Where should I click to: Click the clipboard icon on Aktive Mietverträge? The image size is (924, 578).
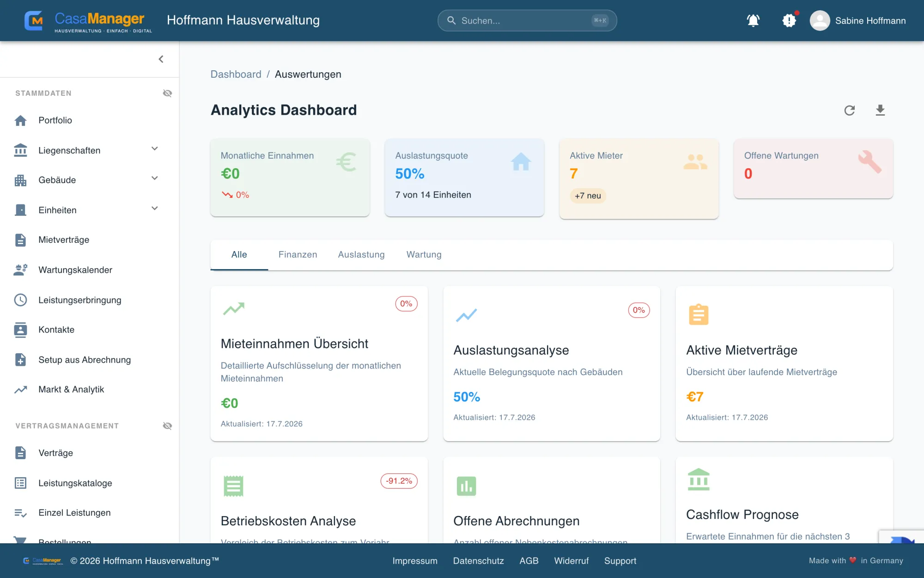click(x=699, y=315)
